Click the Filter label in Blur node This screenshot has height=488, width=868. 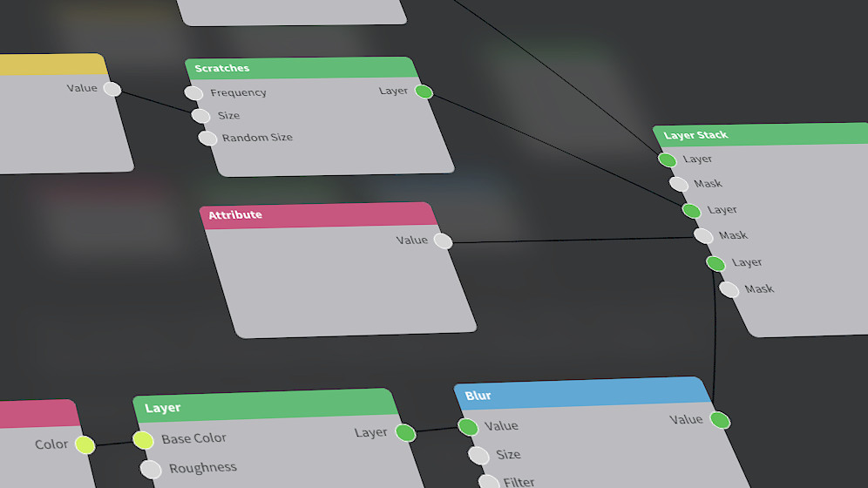[519, 482]
